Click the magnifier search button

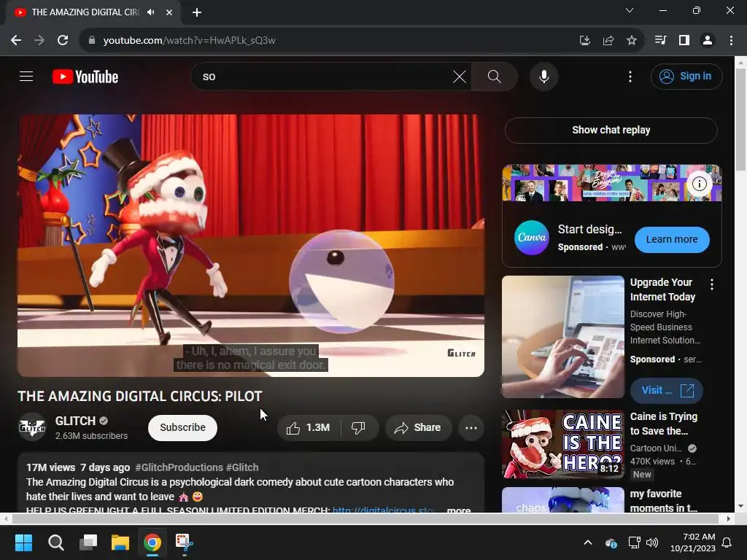(x=494, y=76)
